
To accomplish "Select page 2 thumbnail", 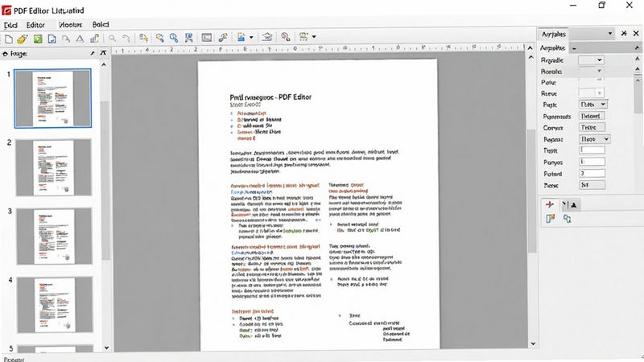I will click(x=54, y=167).
